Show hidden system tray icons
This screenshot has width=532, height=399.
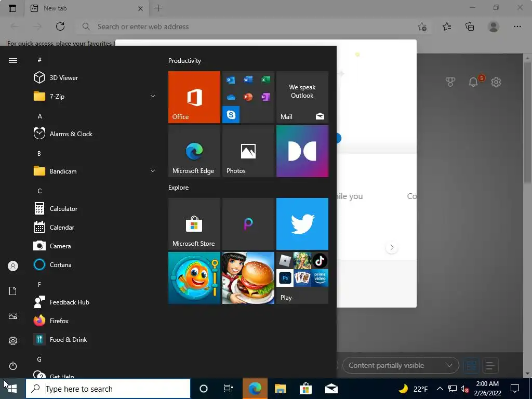440,389
